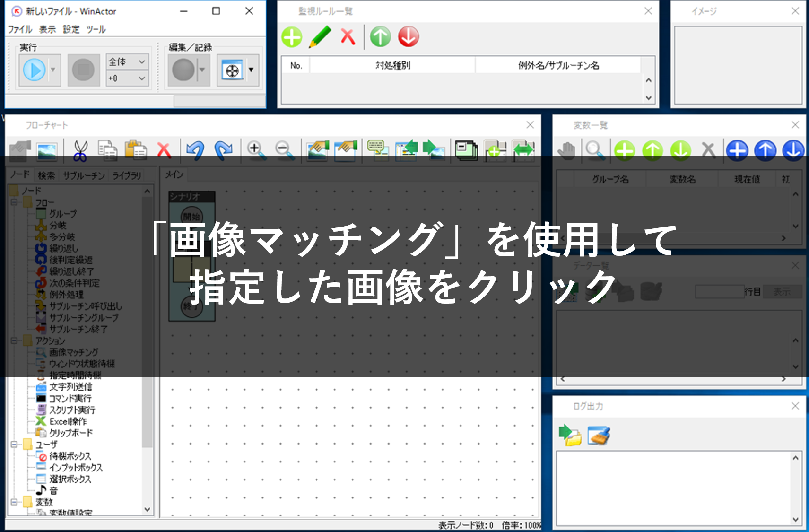Viewport: 809px width, 532px height.
Task: Move monitoring rule up with green arrow
Action: click(x=380, y=37)
